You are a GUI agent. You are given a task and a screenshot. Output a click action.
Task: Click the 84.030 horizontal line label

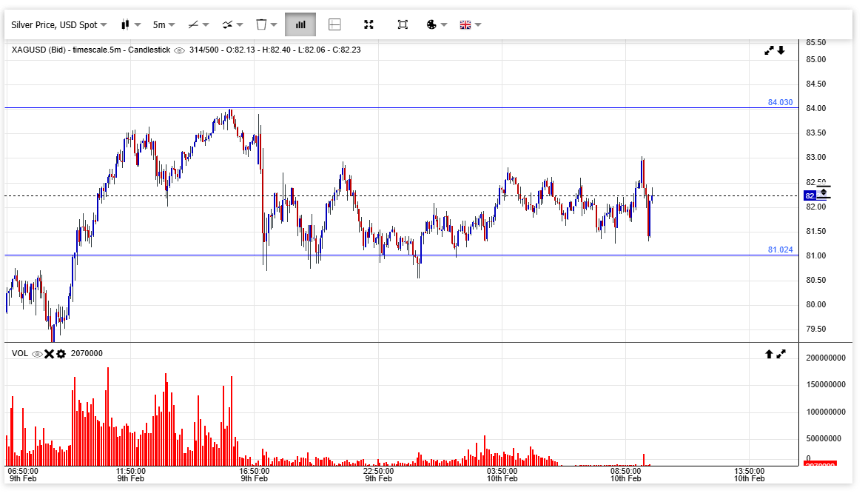click(780, 102)
